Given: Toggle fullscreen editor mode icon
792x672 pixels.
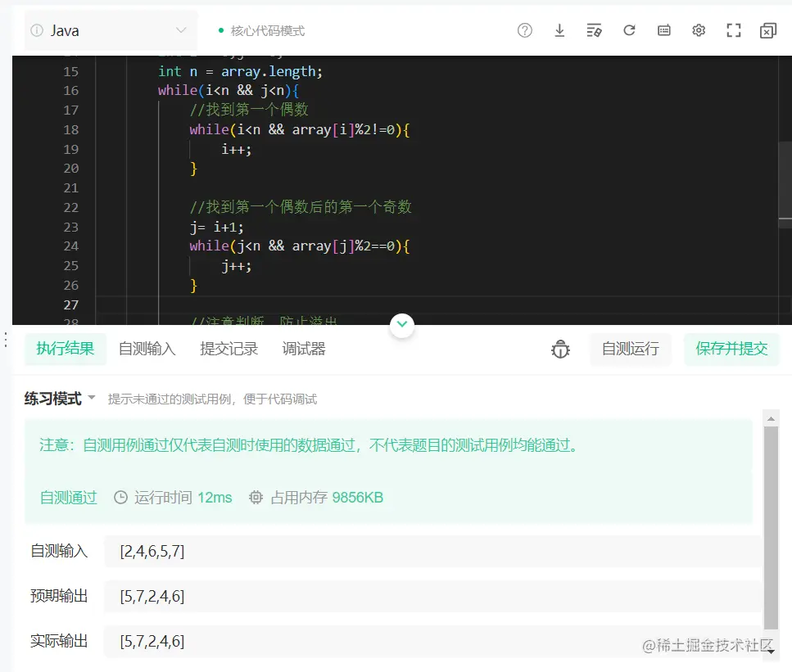Looking at the screenshot, I should (733, 31).
